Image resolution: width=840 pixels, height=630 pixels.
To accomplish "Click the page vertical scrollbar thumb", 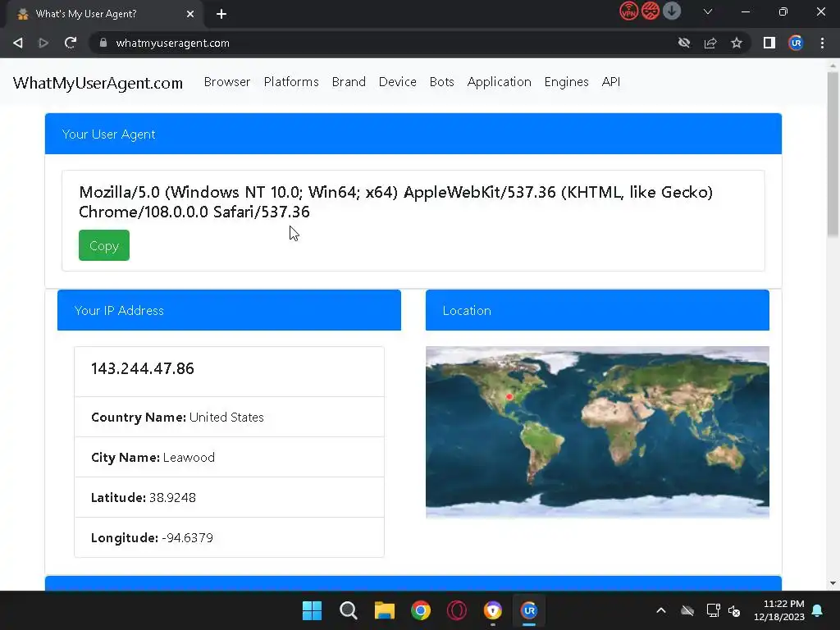I will pyautogui.click(x=833, y=154).
